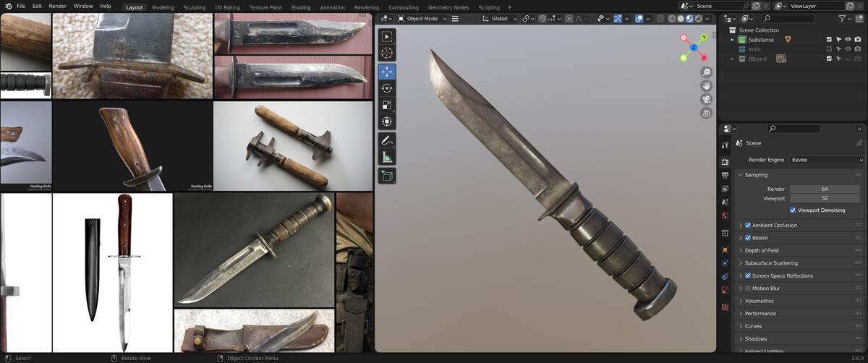Open the Output properties tab icon

click(x=725, y=175)
